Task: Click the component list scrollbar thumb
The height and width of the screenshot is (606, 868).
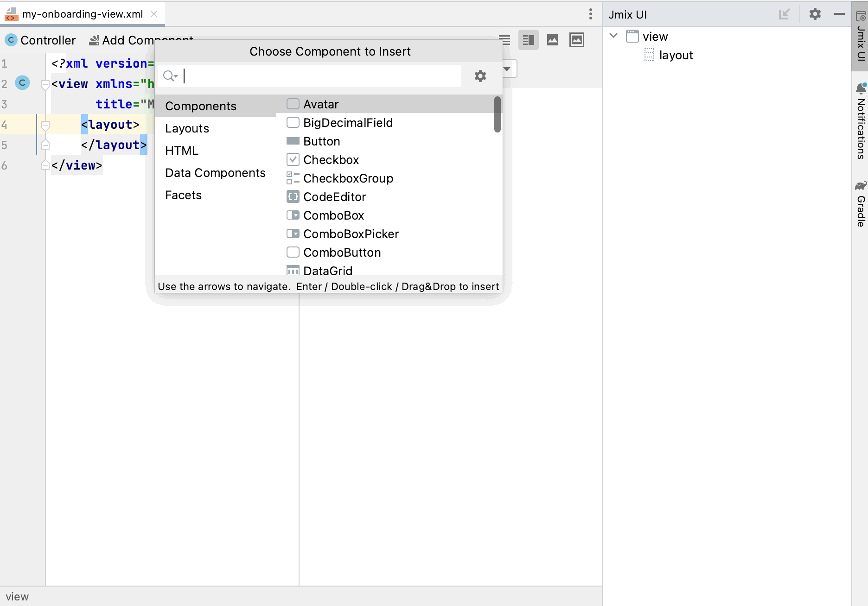Action: point(497,114)
